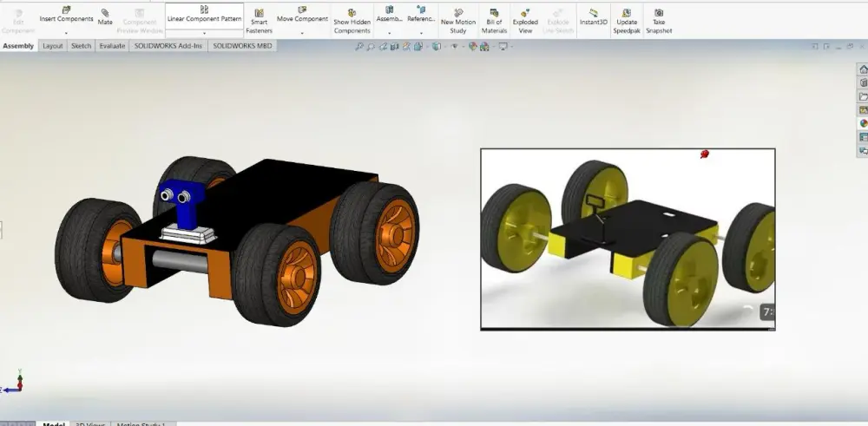The width and height of the screenshot is (868, 426).
Task: Click the Apply Scene icon
Action: 485,47
